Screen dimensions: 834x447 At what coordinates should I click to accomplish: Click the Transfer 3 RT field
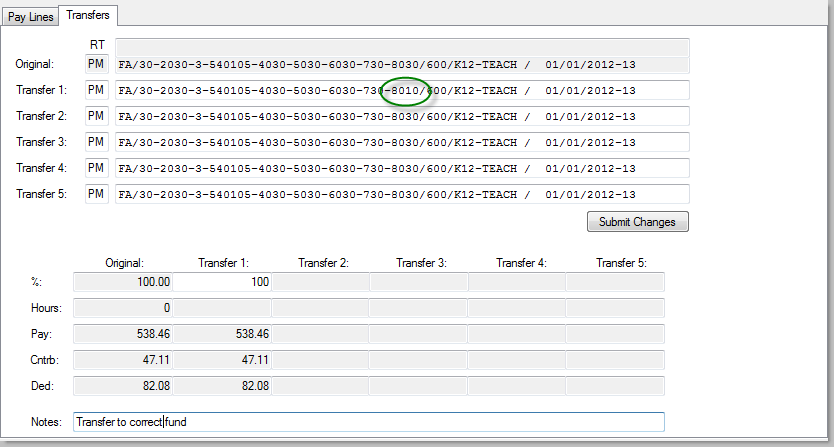click(x=96, y=142)
